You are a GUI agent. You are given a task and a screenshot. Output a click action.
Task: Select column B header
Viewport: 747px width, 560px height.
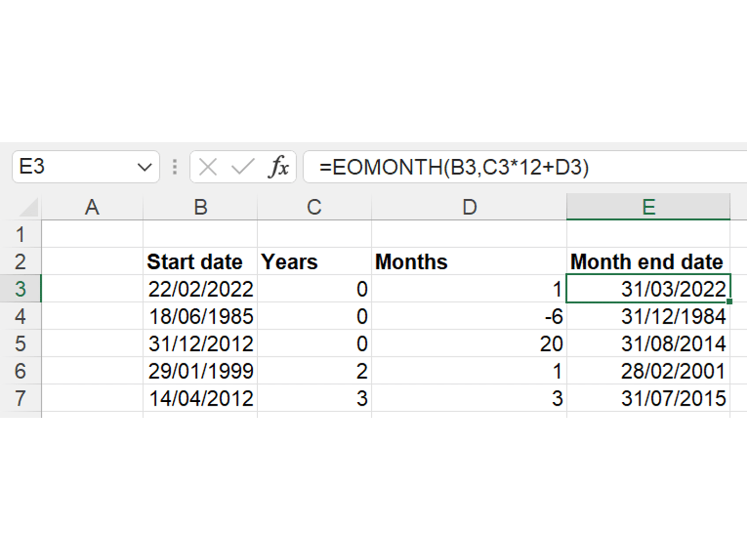(x=200, y=207)
